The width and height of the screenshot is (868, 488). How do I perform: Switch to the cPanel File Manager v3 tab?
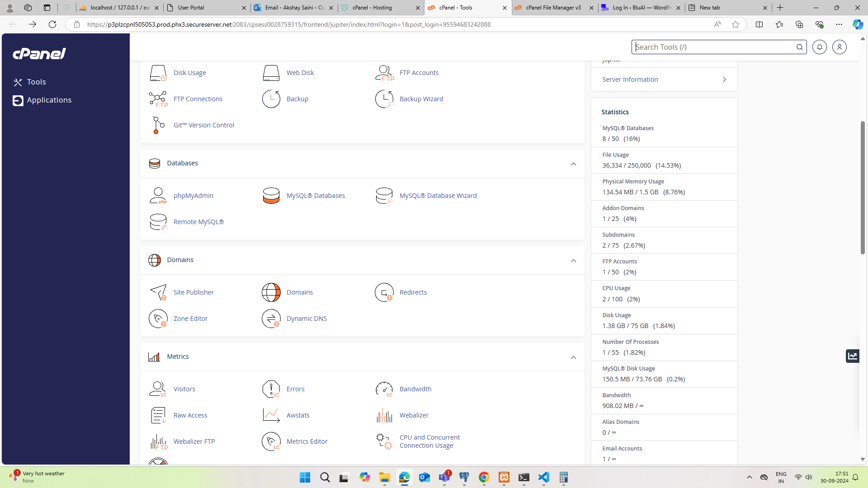[555, 8]
